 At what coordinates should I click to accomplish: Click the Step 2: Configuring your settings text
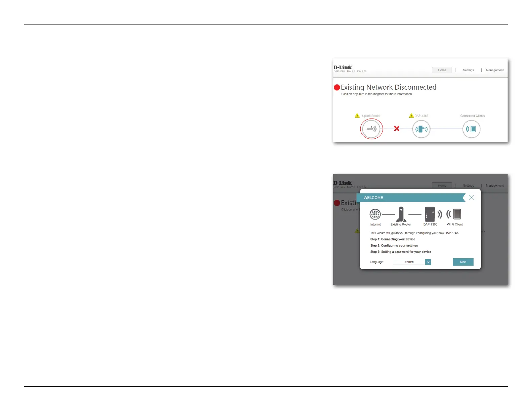click(x=394, y=245)
